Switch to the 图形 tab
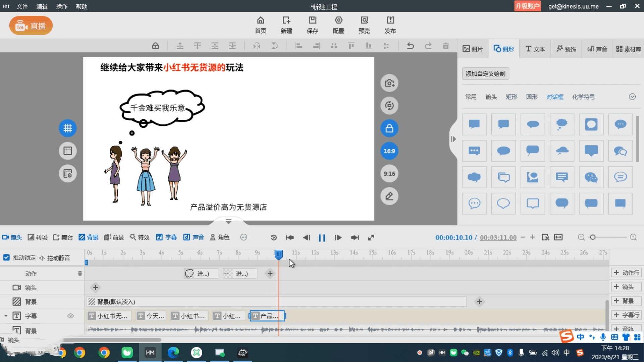 503,49
